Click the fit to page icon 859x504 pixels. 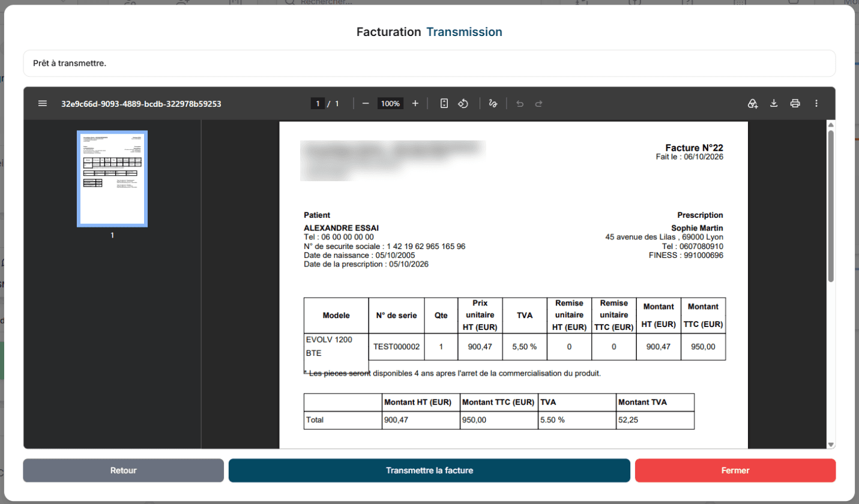[444, 103]
